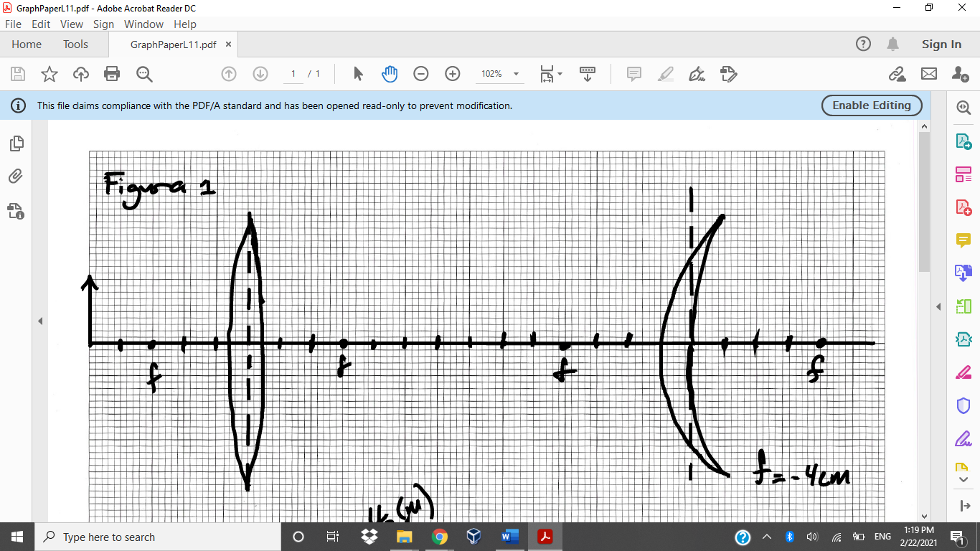Select the Highlight text pen tool
This screenshot has height=551, width=980.
666,74
